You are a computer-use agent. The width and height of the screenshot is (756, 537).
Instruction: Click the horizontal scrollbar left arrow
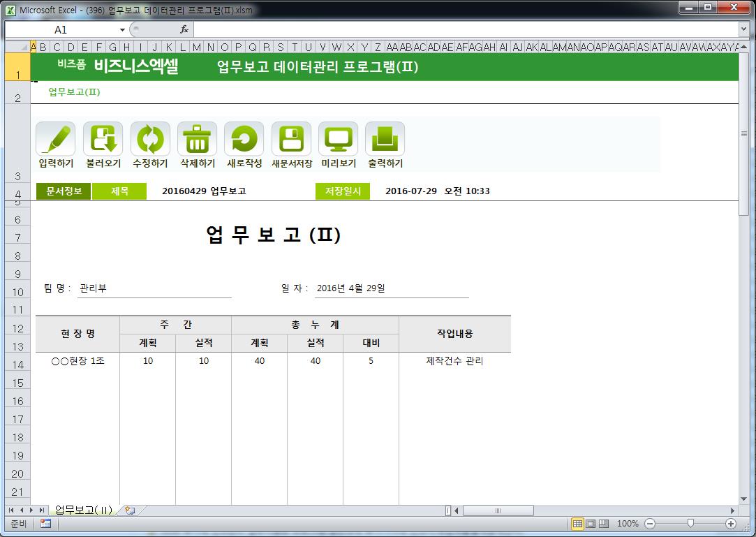click(x=457, y=510)
